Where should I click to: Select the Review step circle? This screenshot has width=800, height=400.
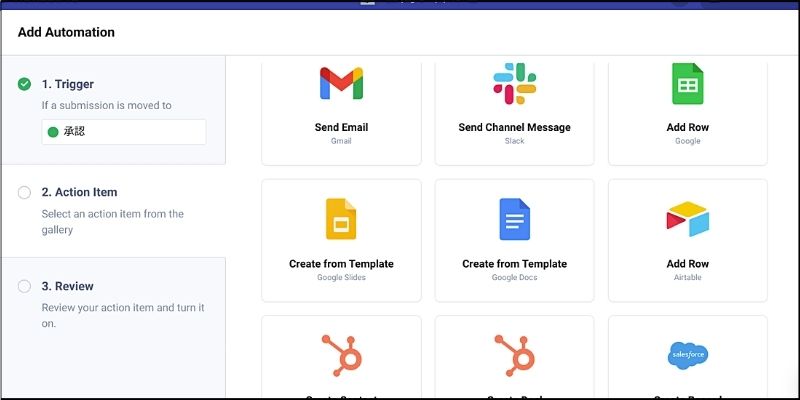(x=24, y=286)
